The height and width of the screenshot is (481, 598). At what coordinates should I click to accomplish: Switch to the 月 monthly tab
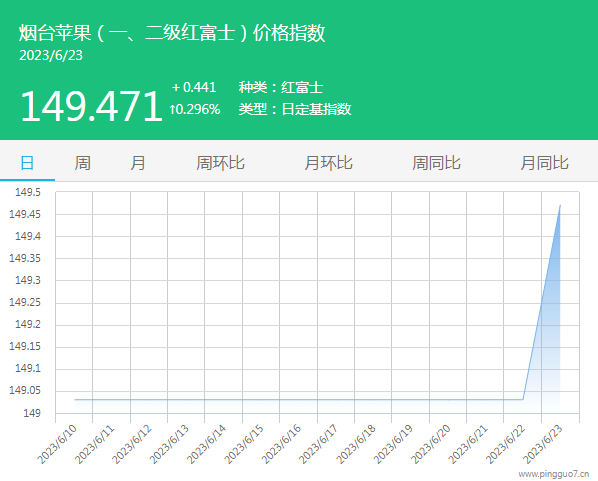pos(138,163)
